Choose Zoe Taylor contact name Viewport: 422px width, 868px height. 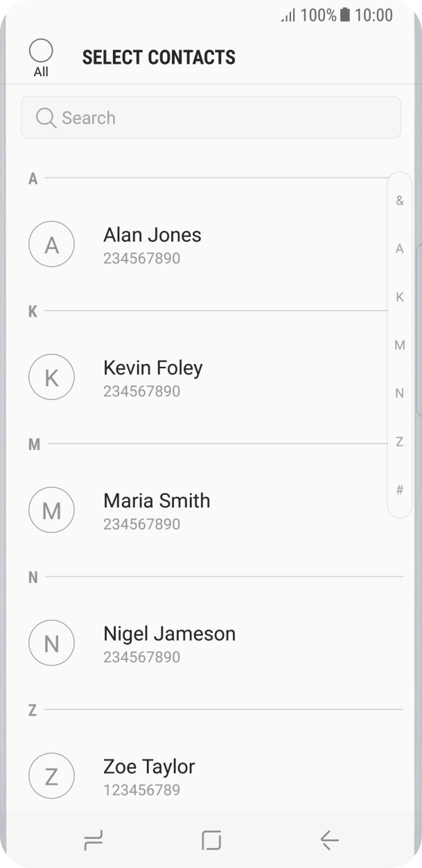point(149,767)
